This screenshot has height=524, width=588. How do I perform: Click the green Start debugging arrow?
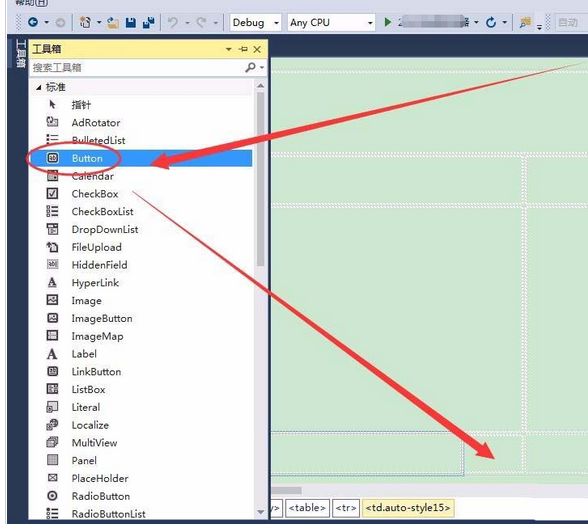388,23
